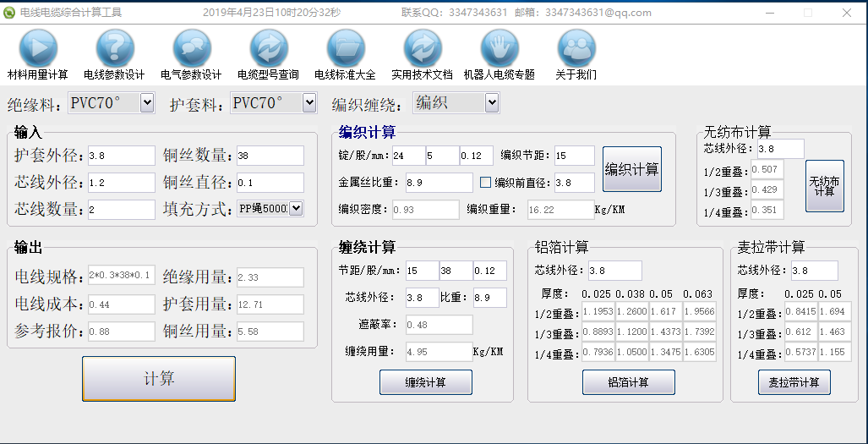Click the 护套外径 input field
Image resolution: width=868 pixels, height=444 pixels.
121,156
